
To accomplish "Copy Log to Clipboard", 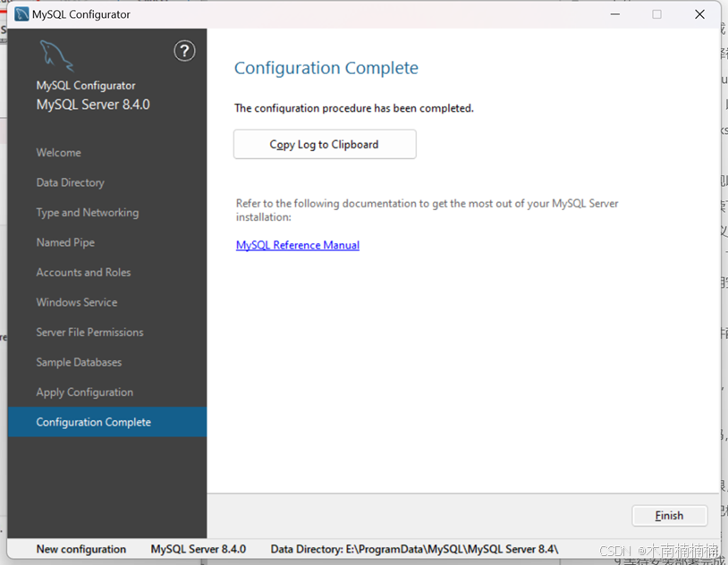I will point(325,145).
